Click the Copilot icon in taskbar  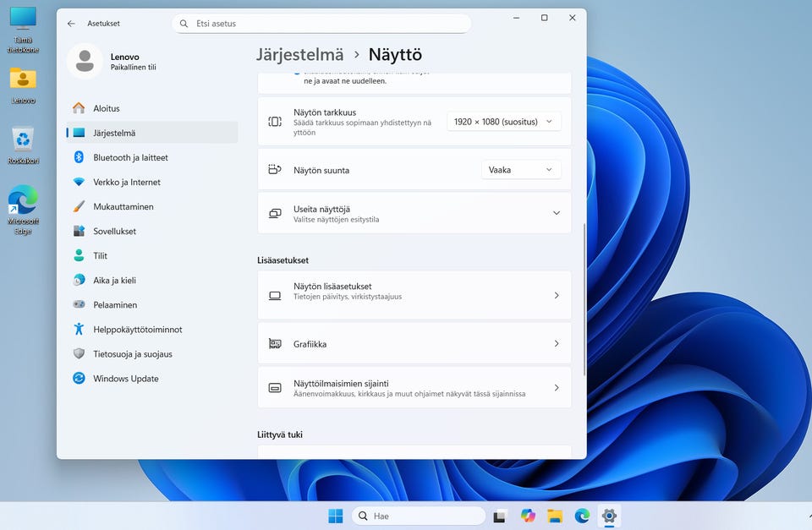pyautogui.click(x=528, y=516)
